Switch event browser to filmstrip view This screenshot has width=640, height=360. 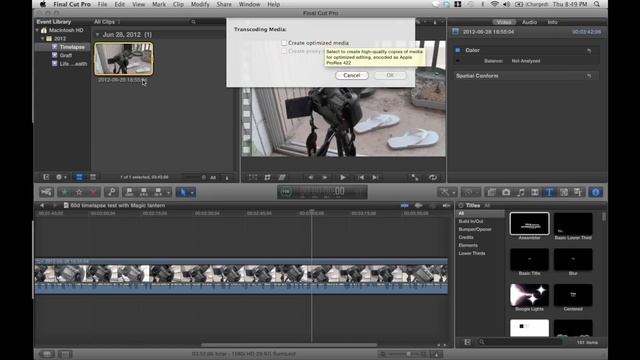click(79, 177)
